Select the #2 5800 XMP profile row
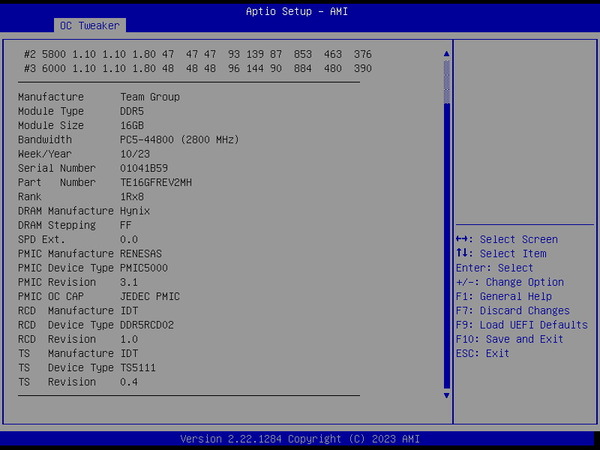 point(198,54)
